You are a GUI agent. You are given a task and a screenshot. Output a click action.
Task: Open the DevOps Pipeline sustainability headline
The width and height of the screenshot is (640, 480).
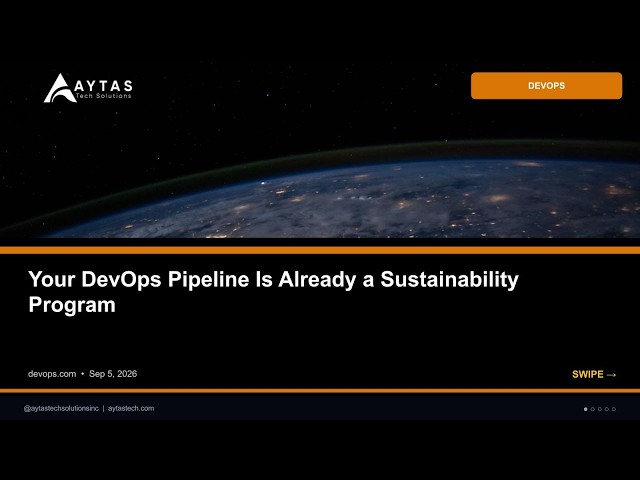coord(273,292)
